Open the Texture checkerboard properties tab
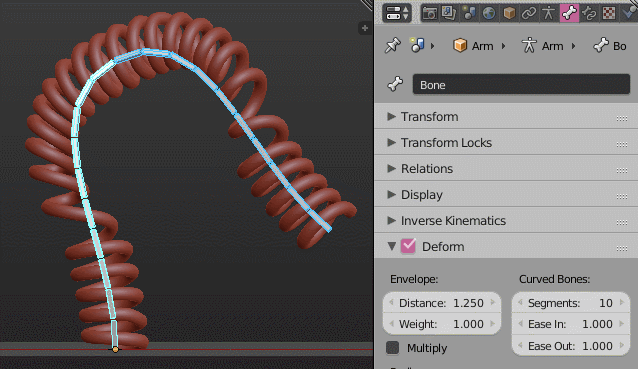This screenshot has height=369, width=638. click(x=609, y=13)
